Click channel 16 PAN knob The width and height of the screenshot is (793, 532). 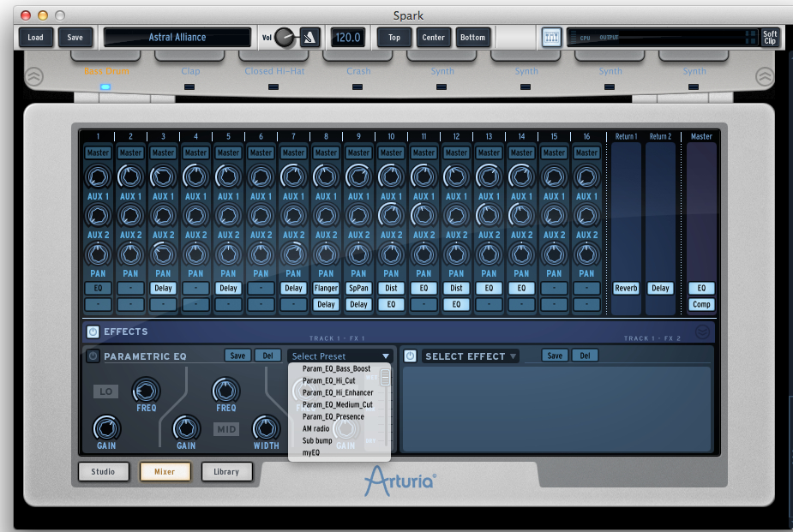[586, 254]
